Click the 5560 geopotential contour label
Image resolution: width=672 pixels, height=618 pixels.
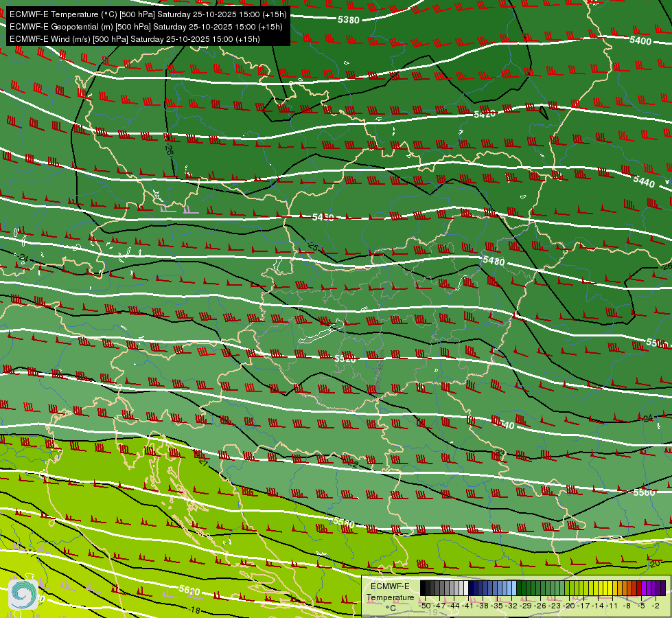[x=644, y=492]
